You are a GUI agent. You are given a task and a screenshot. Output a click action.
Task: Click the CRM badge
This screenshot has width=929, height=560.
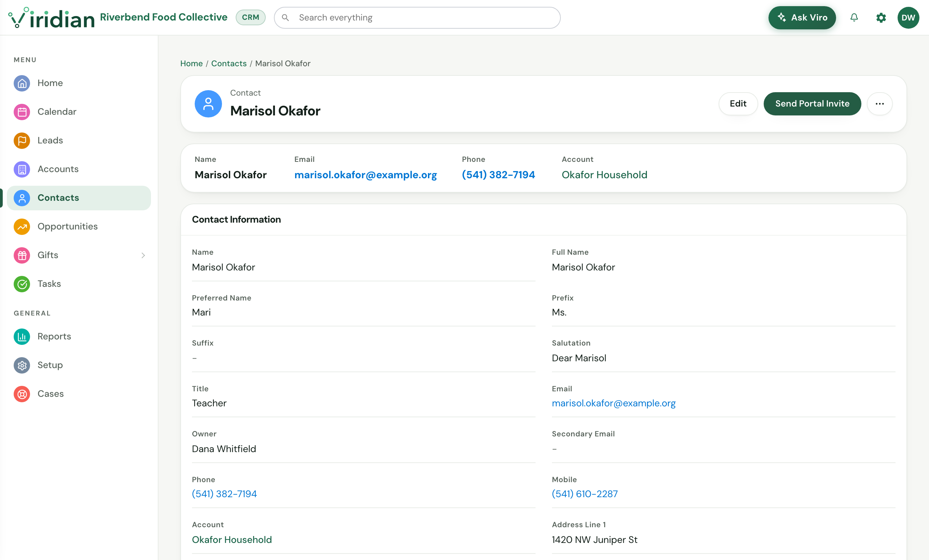(x=250, y=18)
